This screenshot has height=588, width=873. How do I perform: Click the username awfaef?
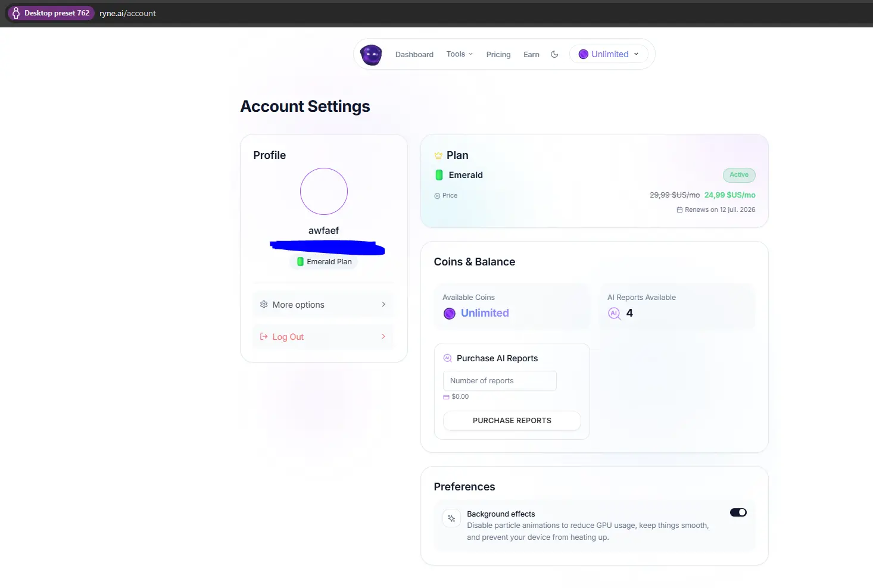pyautogui.click(x=323, y=231)
